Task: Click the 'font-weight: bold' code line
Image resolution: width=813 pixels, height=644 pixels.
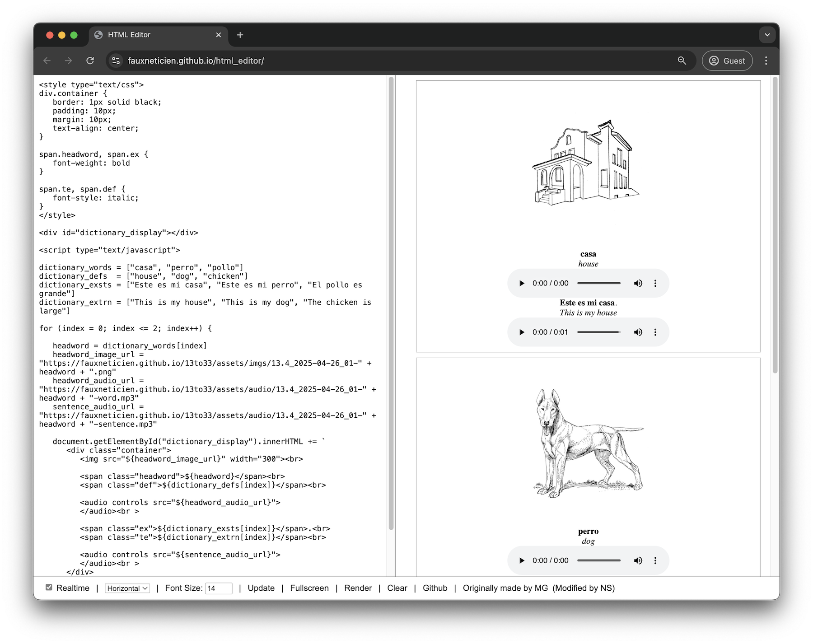Action: point(91,163)
